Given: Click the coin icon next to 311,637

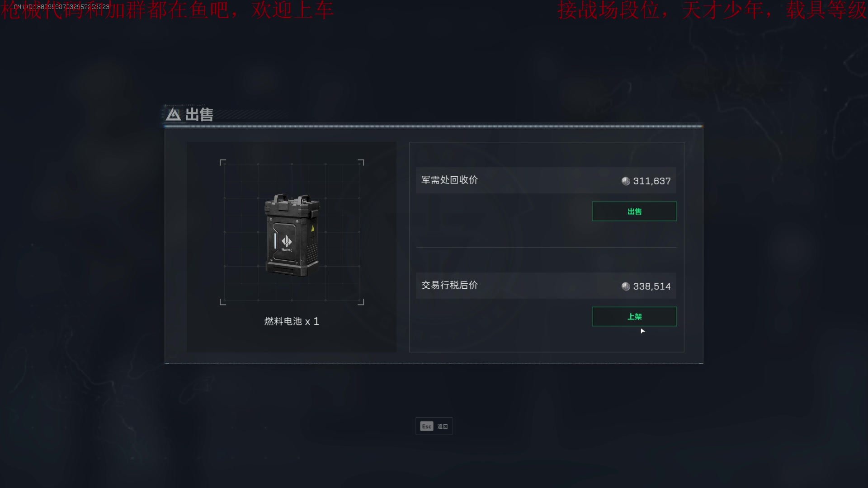Looking at the screenshot, I should coord(626,181).
